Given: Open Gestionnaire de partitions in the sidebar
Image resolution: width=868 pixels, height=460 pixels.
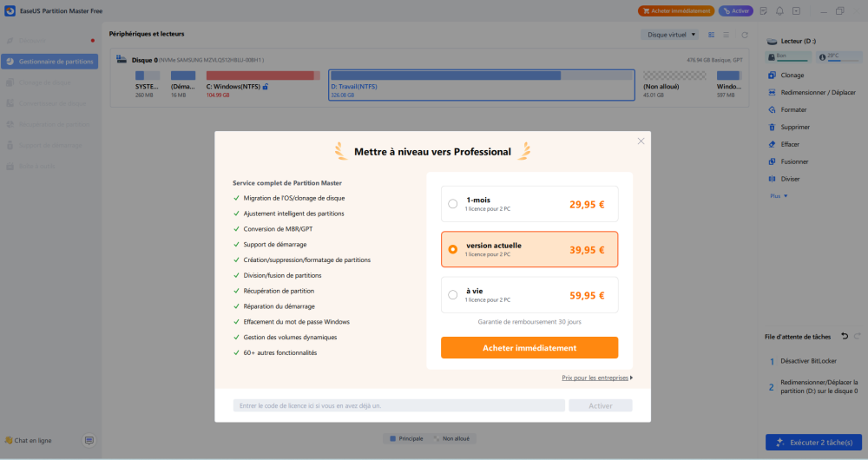Looking at the screenshot, I should point(50,62).
